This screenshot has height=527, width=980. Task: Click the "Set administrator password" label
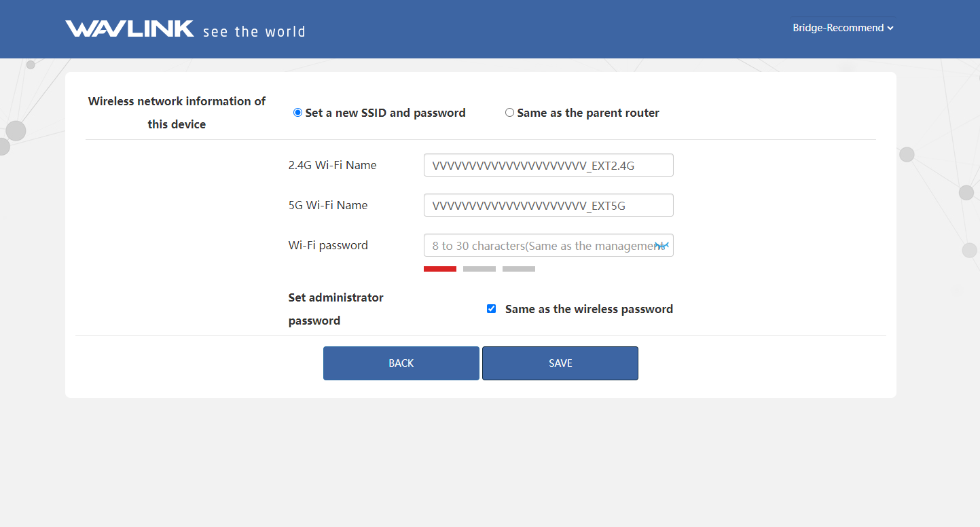coord(335,309)
